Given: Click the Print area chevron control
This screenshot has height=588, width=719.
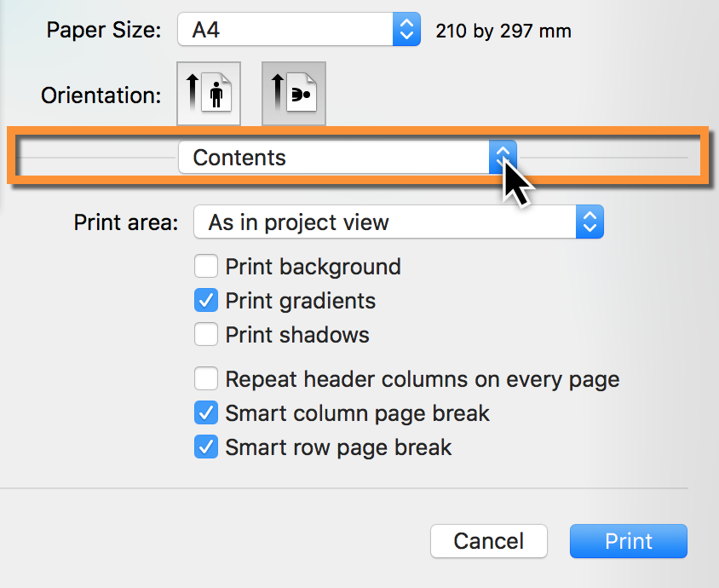Looking at the screenshot, I should (589, 222).
